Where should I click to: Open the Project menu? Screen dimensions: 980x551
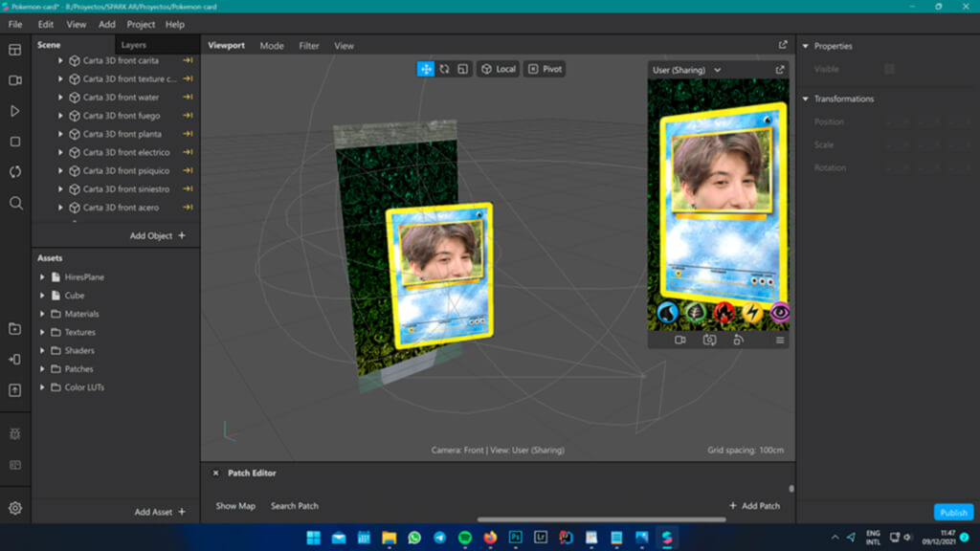point(140,24)
